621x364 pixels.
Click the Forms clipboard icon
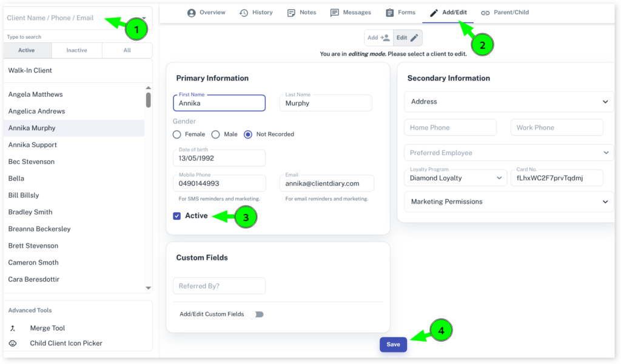[390, 13]
